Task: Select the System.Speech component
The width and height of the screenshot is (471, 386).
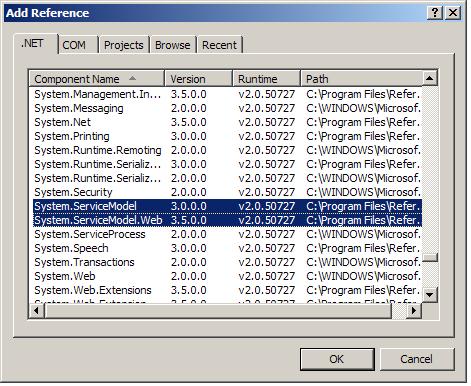Action: pos(227,248)
